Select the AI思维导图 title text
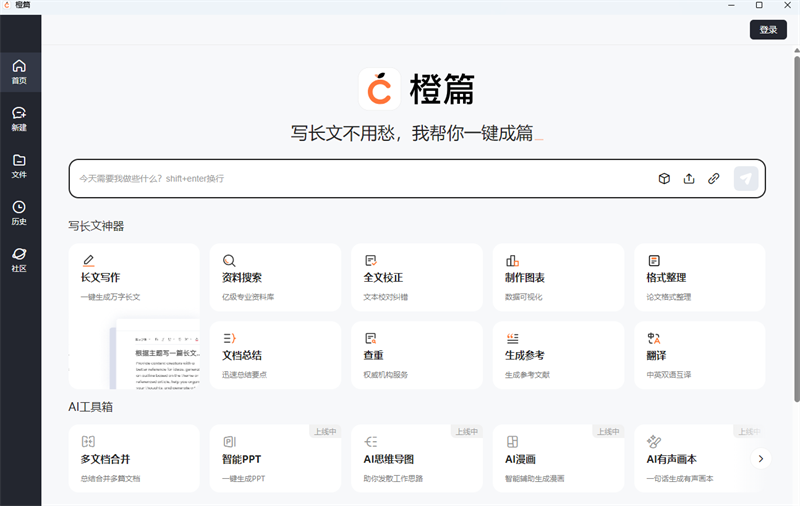800x506 pixels. (389, 459)
